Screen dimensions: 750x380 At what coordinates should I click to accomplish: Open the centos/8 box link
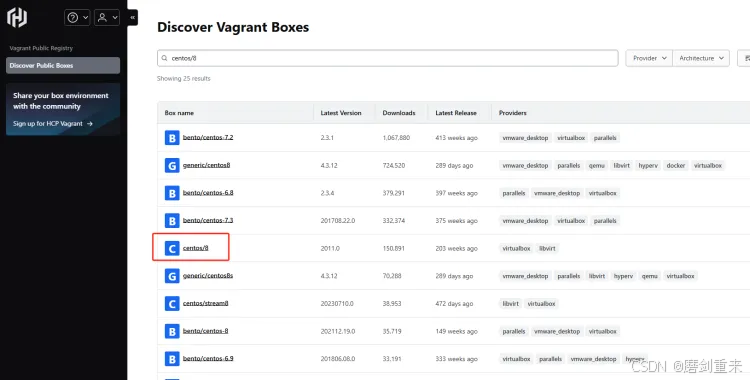coord(196,248)
